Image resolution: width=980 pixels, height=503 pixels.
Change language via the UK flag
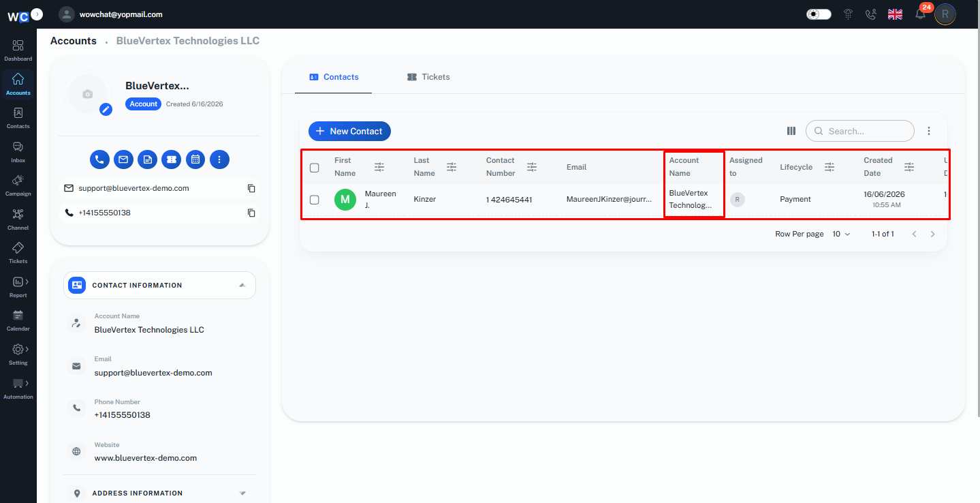pyautogui.click(x=896, y=14)
